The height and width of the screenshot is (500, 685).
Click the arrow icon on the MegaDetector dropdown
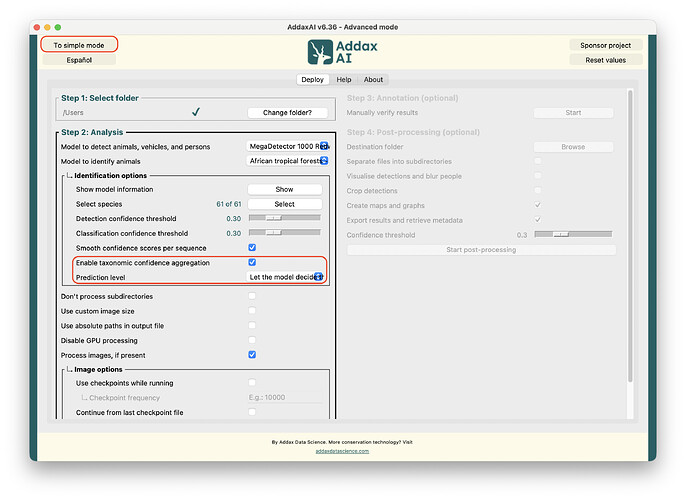click(x=324, y=146)
